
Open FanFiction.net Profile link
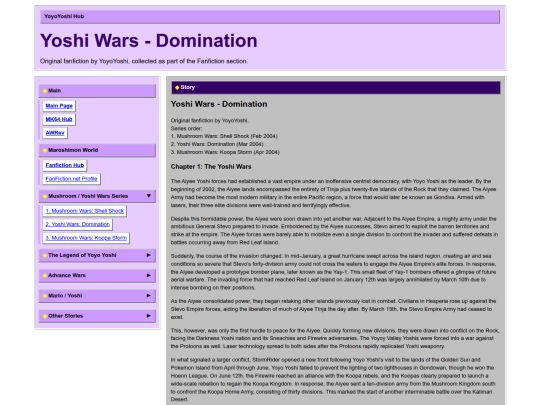(x=71, y=178)
